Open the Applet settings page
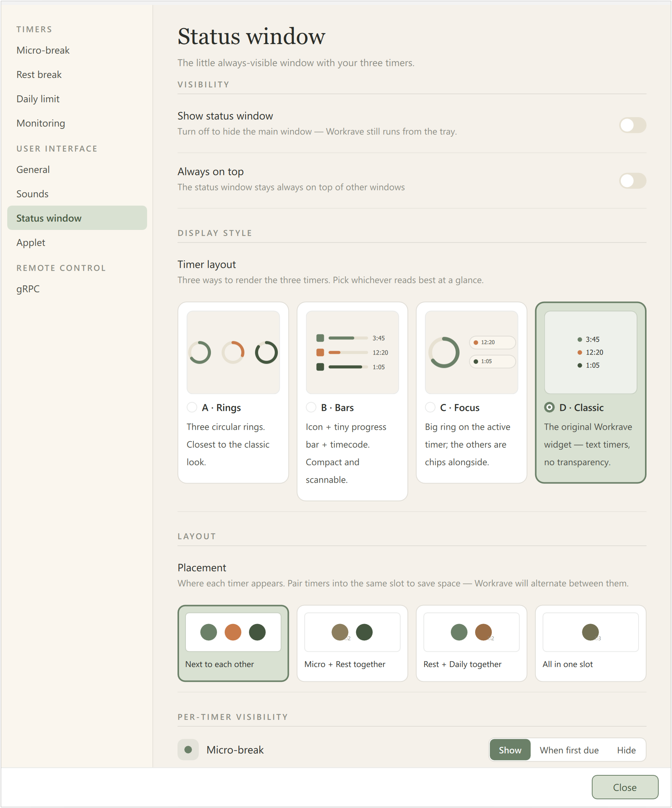 77,242
